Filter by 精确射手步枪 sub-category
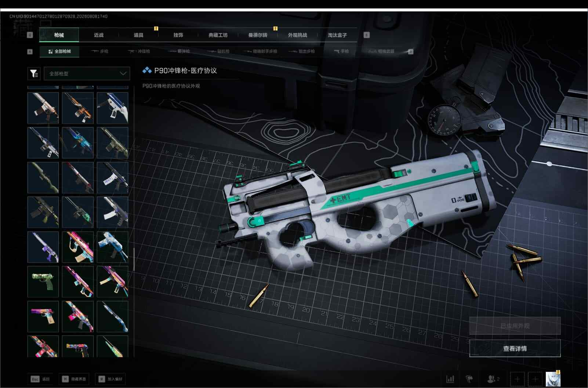The image size is (588, 388). click(x=260, y=51)
